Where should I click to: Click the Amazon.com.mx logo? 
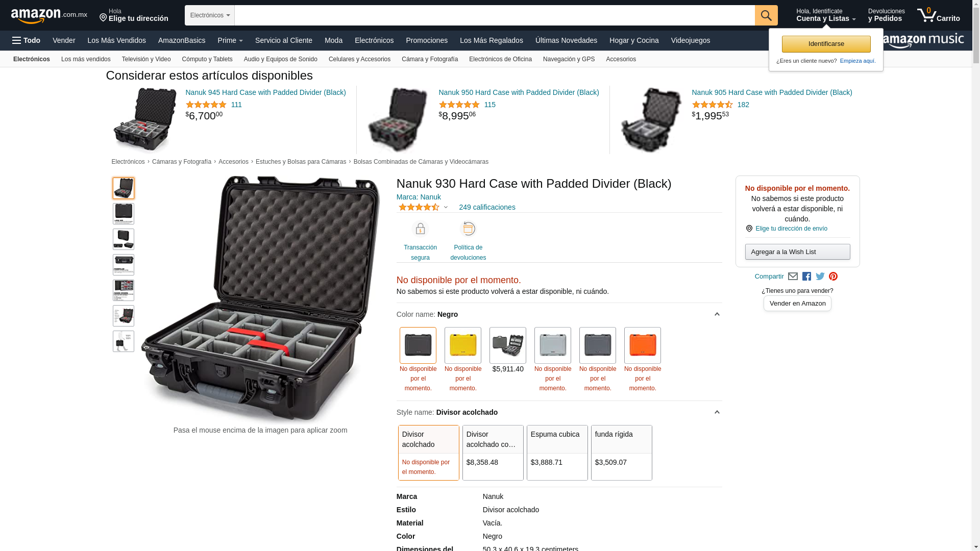49,16
